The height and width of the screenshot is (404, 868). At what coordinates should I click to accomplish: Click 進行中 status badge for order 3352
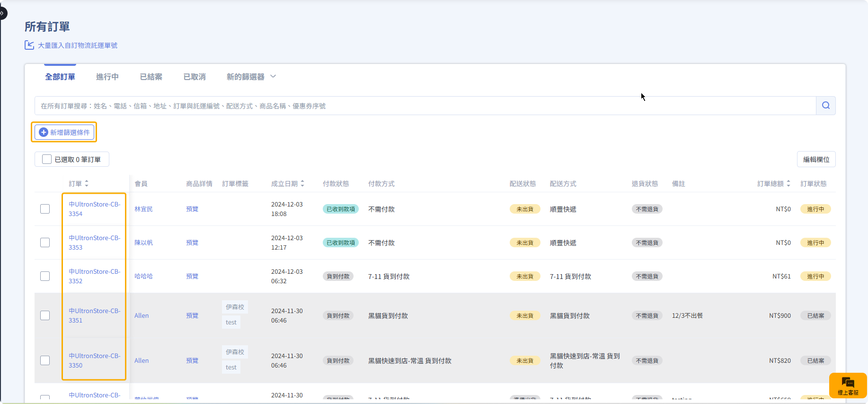click(815, 276)
